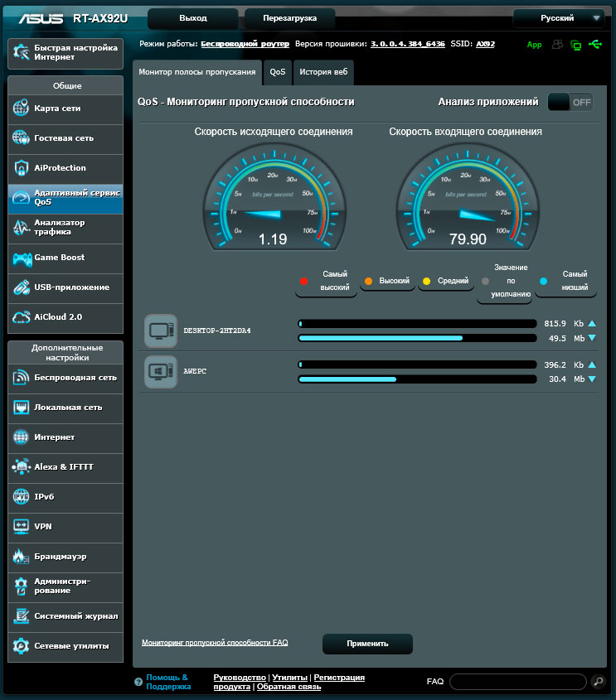Viewport: 616px width, 700px height.
Task: Open Администрирование gear icon
Action: click(21, 587)
